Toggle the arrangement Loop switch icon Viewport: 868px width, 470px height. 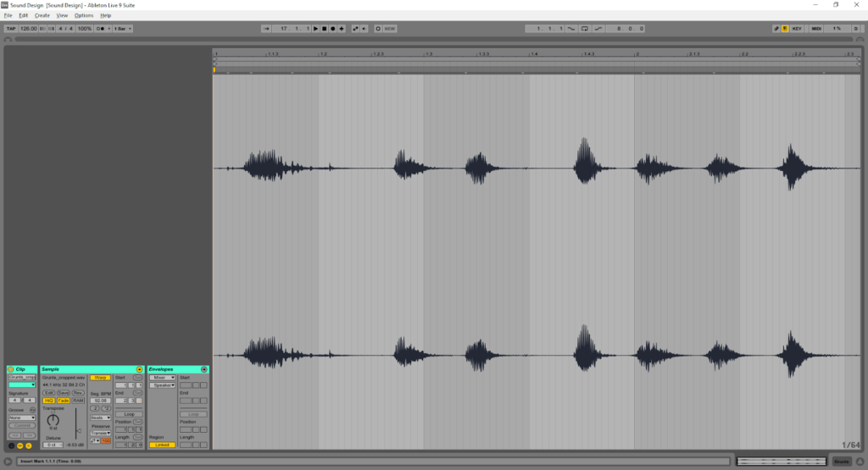click(585, 29)
